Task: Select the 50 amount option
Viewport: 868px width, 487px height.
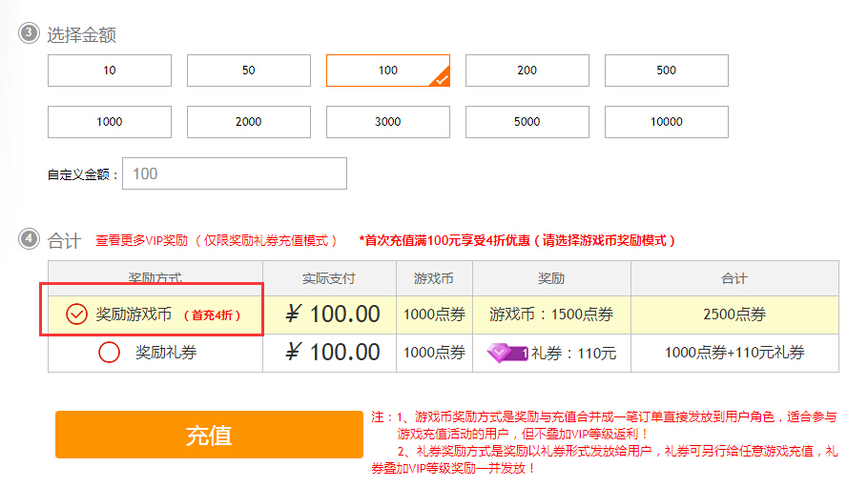Action: pyautogui.click(x=249, y=71)
